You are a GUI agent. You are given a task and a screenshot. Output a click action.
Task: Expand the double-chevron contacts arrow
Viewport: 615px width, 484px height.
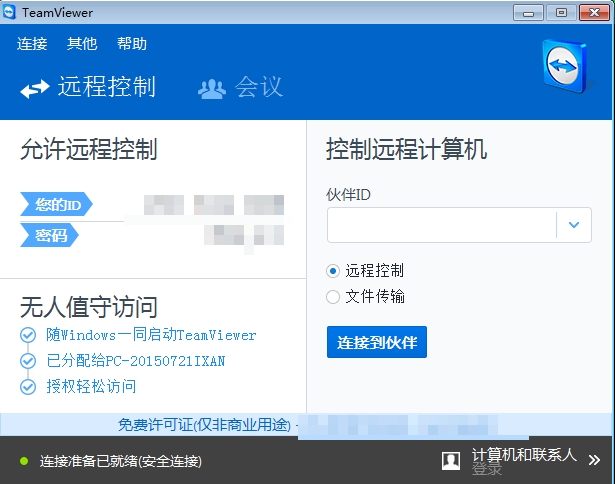[594, 460]
